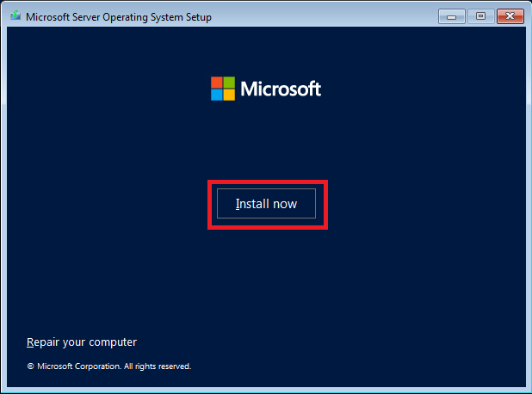The image size is (532, 394).
Task: Click the copyright symbol in the footer
Action: point(30,366)
